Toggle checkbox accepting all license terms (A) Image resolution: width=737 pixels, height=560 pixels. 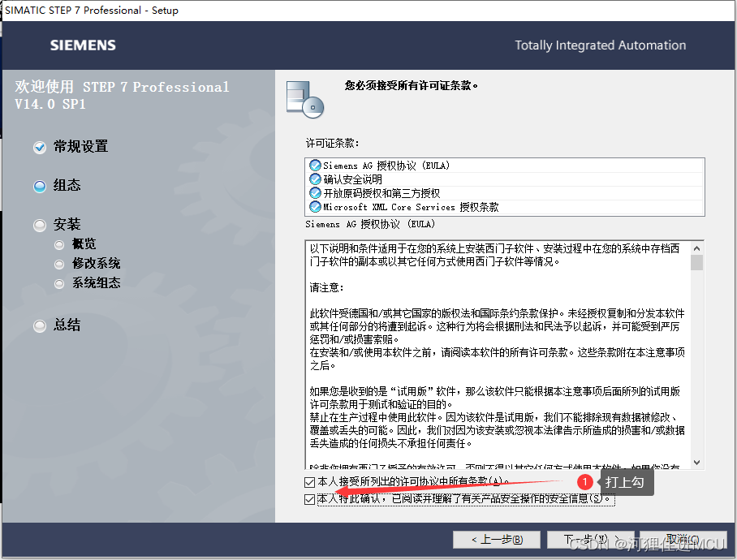309,482
